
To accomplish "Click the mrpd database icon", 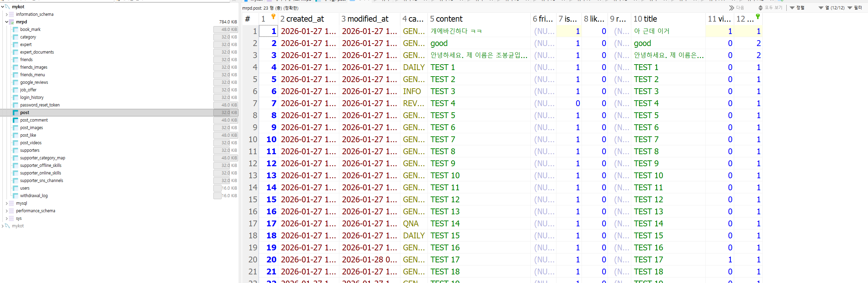I will (11, 22).
